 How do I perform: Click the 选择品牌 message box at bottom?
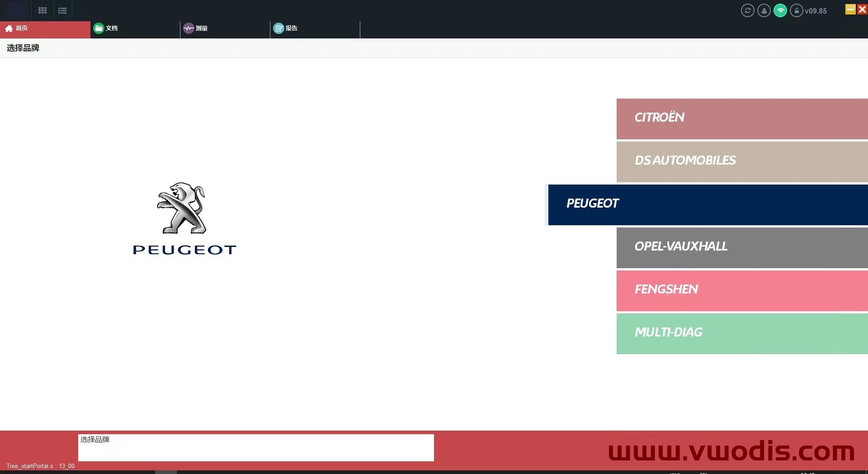pyautogui.click(x=256, y=448)
